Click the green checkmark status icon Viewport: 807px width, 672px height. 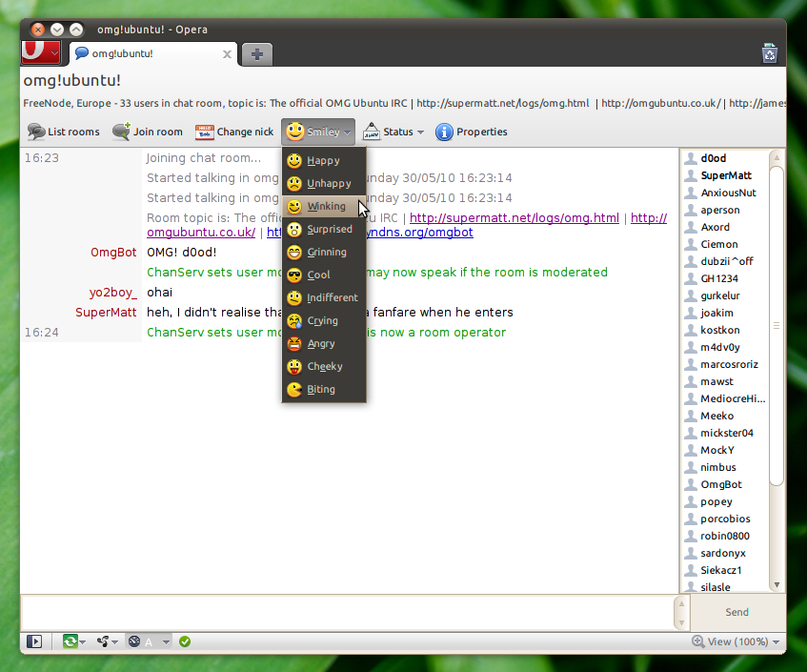(x=185, y=641)
